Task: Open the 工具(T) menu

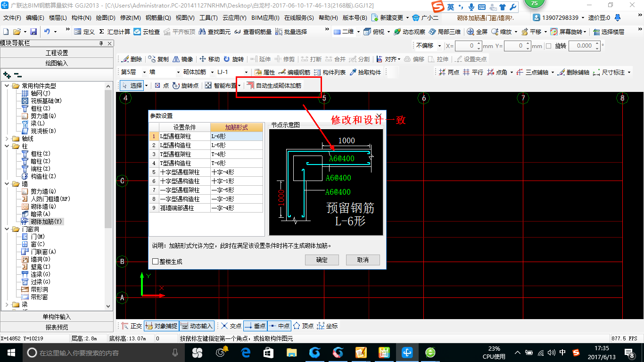Action: click(208, 18)
